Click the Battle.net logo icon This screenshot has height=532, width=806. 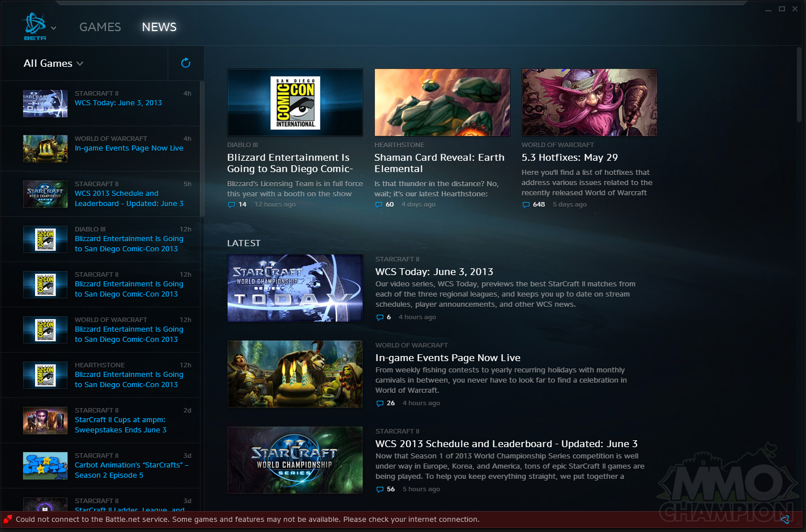34,24
